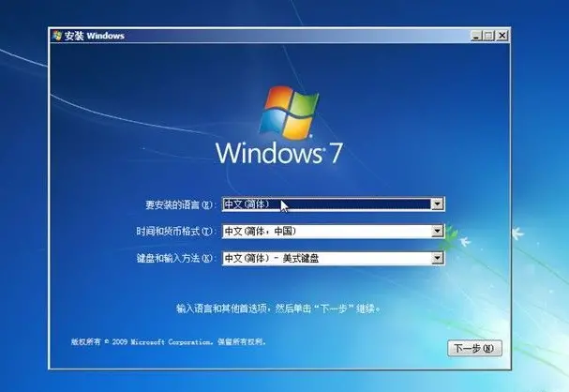Expand the time and currency format dropdown arrow
Image resolution: width=569 pixels, height=392 pixels.
(438, 232)
